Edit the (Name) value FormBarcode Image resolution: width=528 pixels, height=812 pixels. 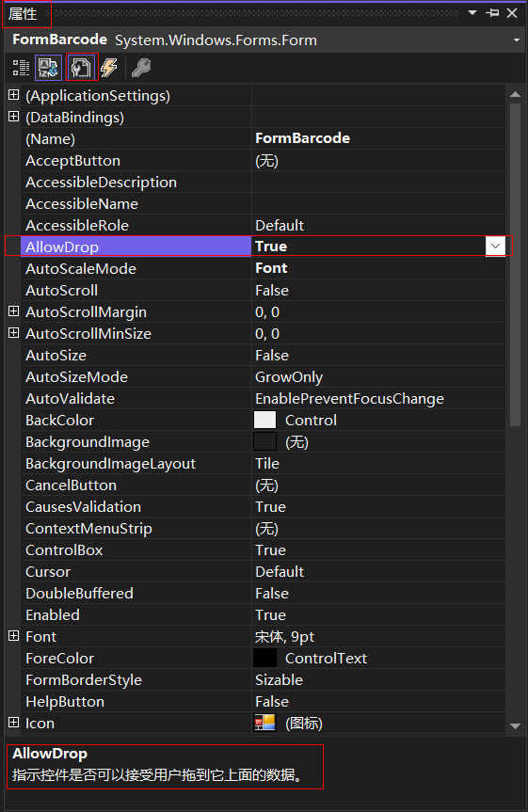303,138
